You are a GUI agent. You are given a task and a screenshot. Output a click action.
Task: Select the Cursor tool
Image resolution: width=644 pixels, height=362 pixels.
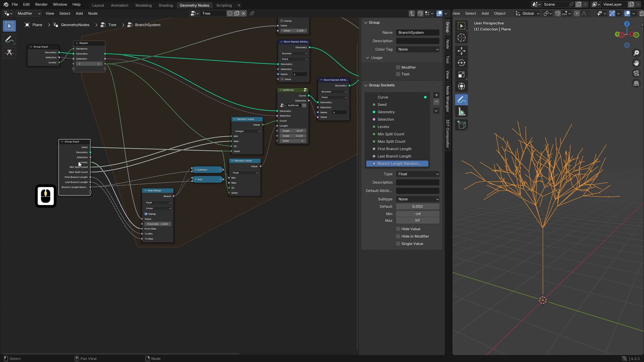point(462,38)
